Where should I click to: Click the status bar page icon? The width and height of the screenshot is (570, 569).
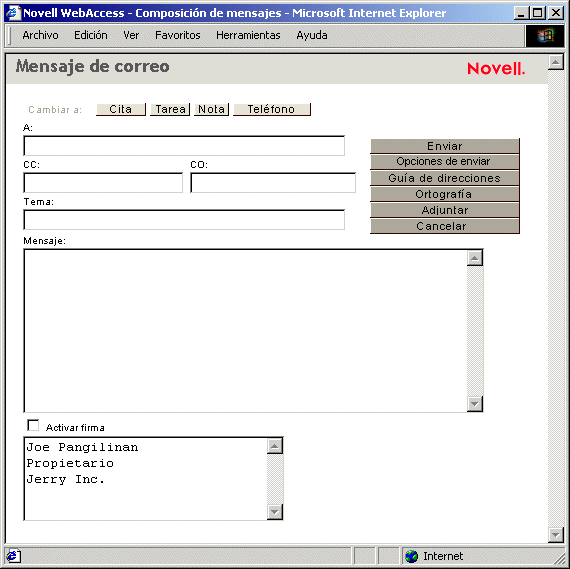13,556
